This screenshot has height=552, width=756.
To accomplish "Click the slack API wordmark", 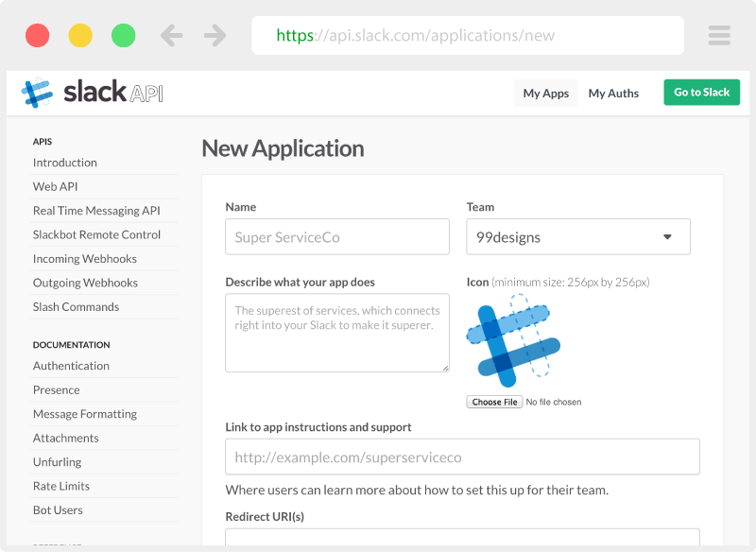I will click(113, 92).
